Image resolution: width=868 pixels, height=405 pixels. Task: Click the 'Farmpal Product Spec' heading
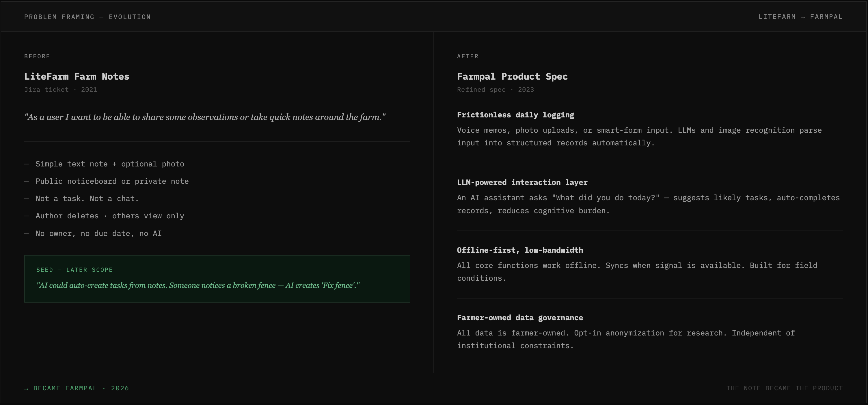[x=512, y=76]
